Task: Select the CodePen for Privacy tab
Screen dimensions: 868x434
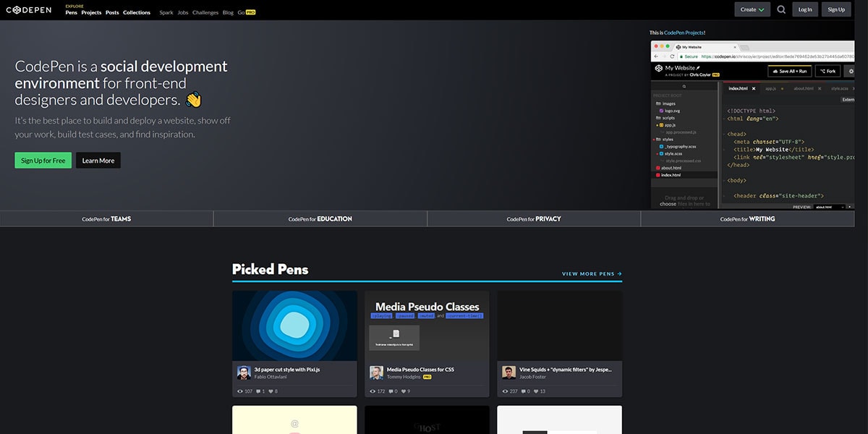Action: point(534,218)
